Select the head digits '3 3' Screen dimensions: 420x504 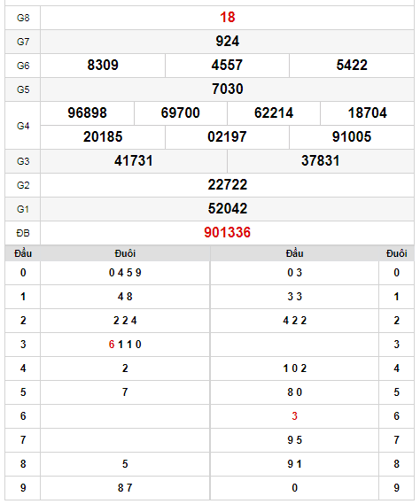coord(294,297)
